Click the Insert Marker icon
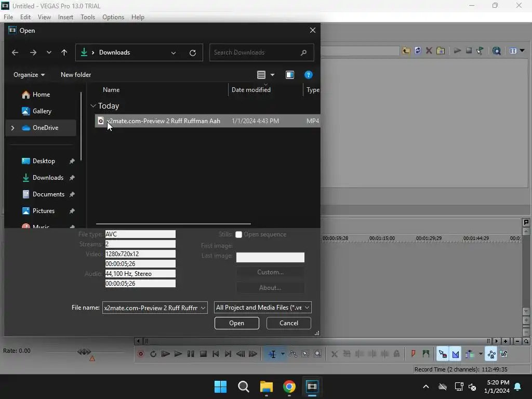Screen dimensions: 532x399 click(413, 354)
